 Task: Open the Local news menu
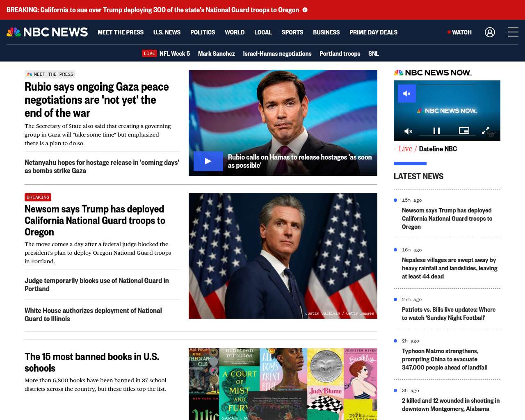[263, 32]
